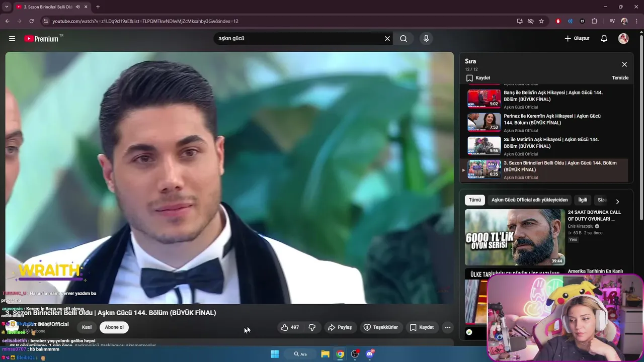
Task: Open Chrome from the taskbar
Action: click(340, 354)
